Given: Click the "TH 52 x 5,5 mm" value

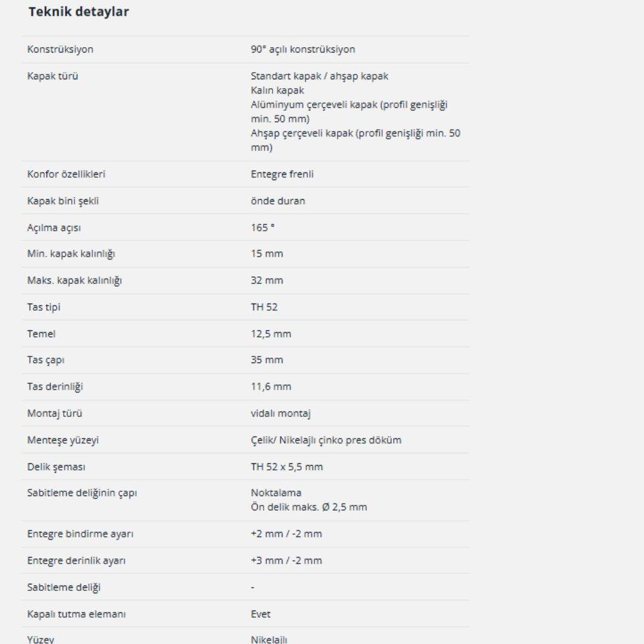Looking at the screenshot, I should (x=287, y=467).
